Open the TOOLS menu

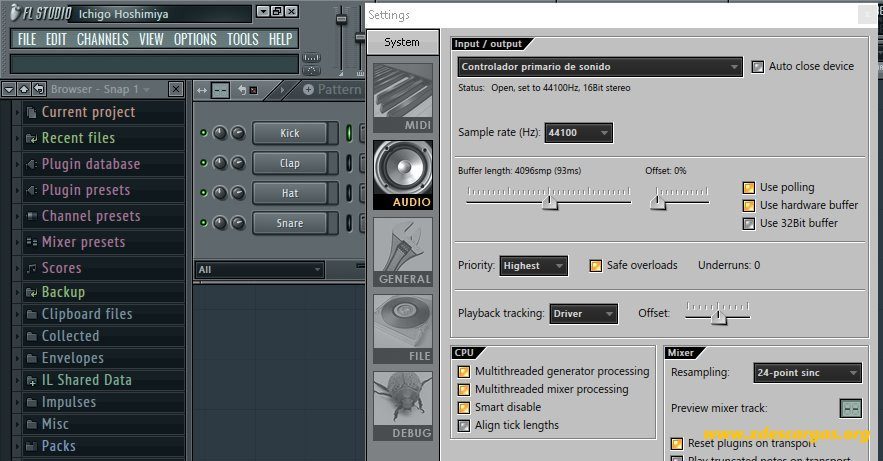click(x=243, y=39)
